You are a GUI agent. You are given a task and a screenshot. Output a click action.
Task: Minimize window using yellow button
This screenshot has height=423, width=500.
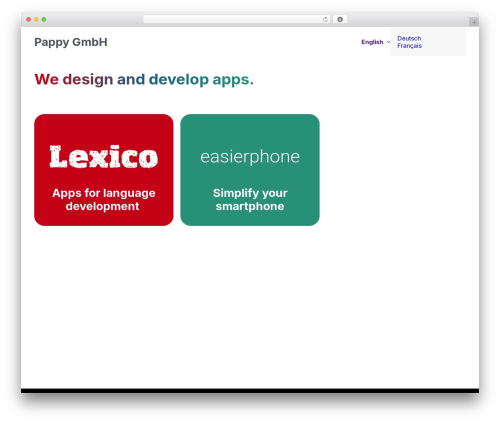pos(36,19)
